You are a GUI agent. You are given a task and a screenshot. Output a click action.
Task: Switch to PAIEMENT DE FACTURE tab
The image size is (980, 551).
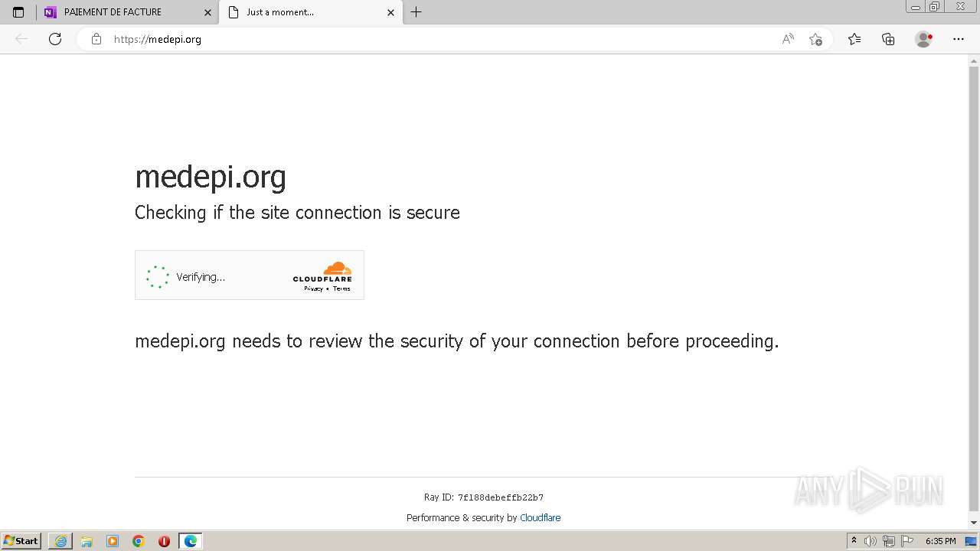pos(122,12)
